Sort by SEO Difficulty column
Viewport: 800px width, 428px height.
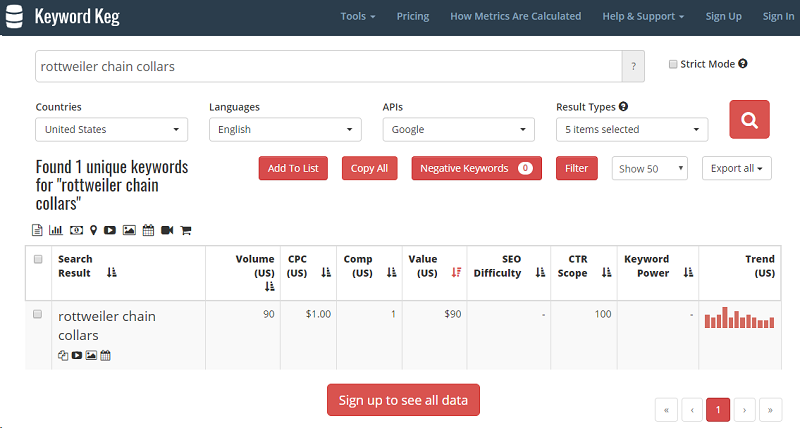coord(540,272)
